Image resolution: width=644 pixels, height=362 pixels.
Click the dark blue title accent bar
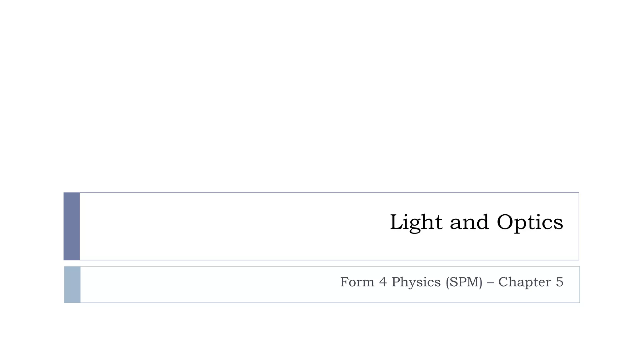[72, 226]
